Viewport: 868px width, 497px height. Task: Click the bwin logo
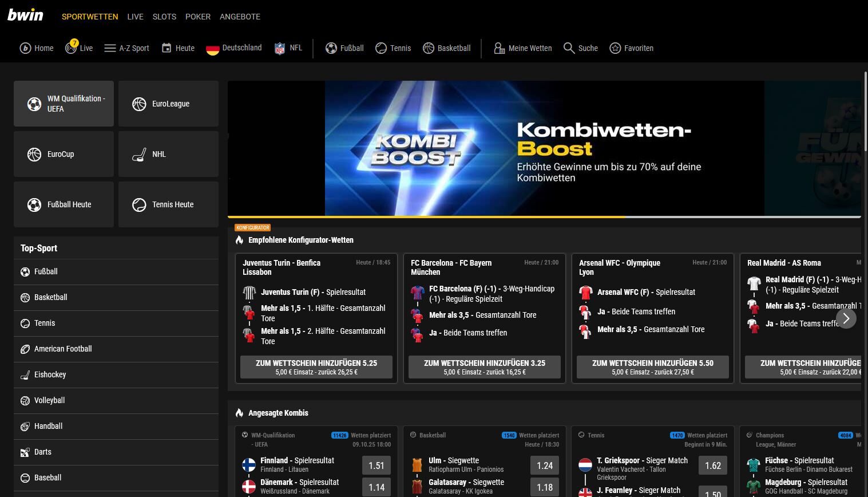(x=25, y=15)
